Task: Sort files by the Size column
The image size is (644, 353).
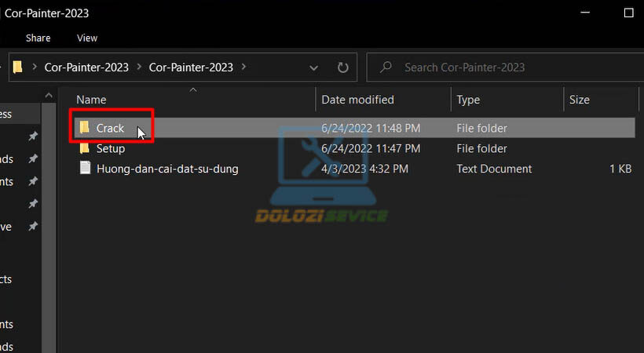Action: pos(579,100)
